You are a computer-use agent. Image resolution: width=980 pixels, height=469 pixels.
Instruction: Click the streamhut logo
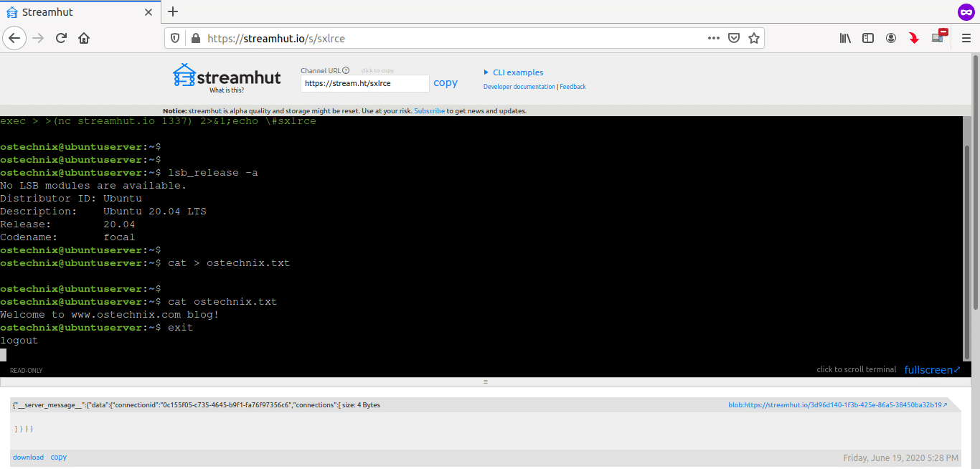coord(225,77)
